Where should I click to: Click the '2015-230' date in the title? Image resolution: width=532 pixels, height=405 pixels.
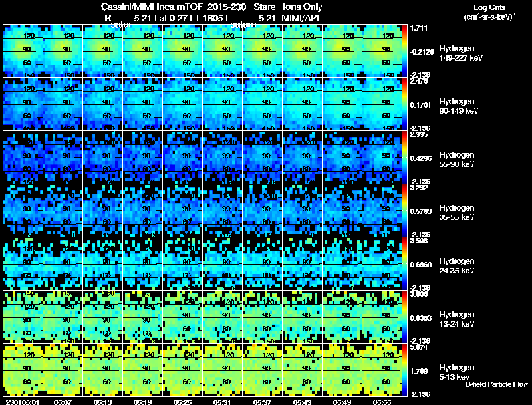point(227,7)
